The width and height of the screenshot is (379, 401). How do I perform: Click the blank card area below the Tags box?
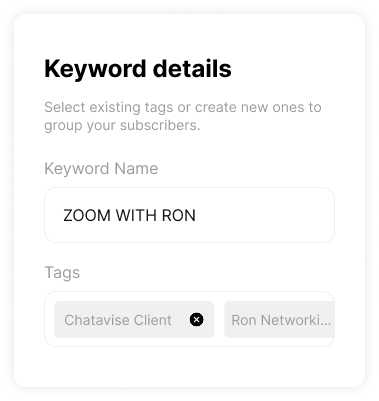click(x=189, y=367)
